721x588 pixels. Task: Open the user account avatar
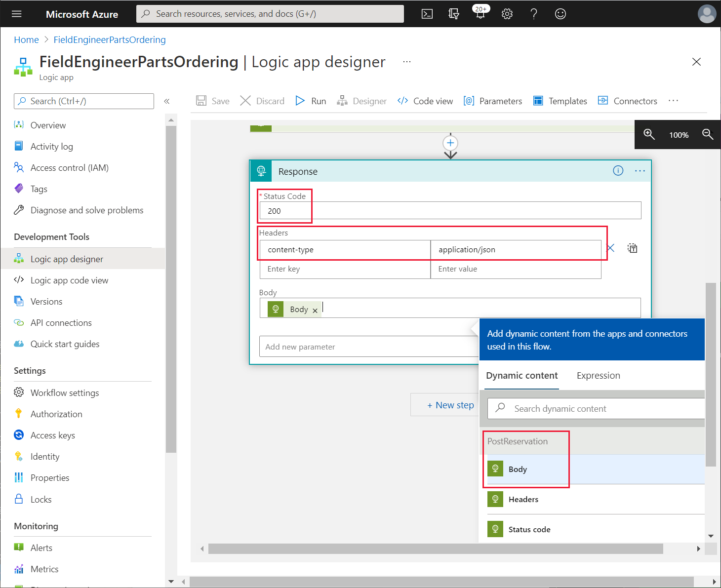coord(707,14)
